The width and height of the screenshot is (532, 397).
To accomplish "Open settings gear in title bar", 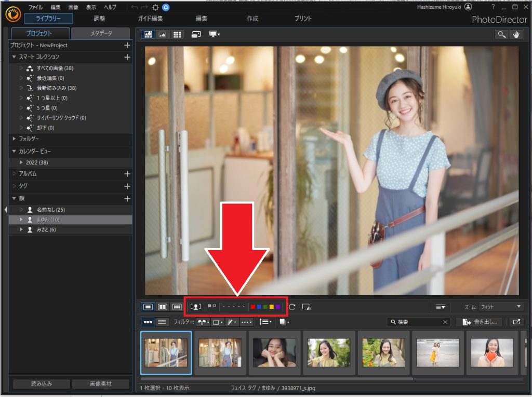I will [x=155, y=7].
